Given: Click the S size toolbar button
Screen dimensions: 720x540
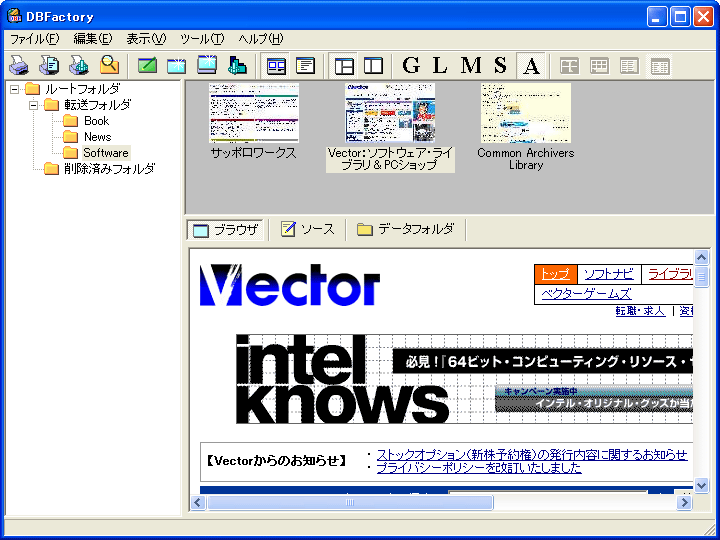Looking at the screenshot, I should (500, 66).
